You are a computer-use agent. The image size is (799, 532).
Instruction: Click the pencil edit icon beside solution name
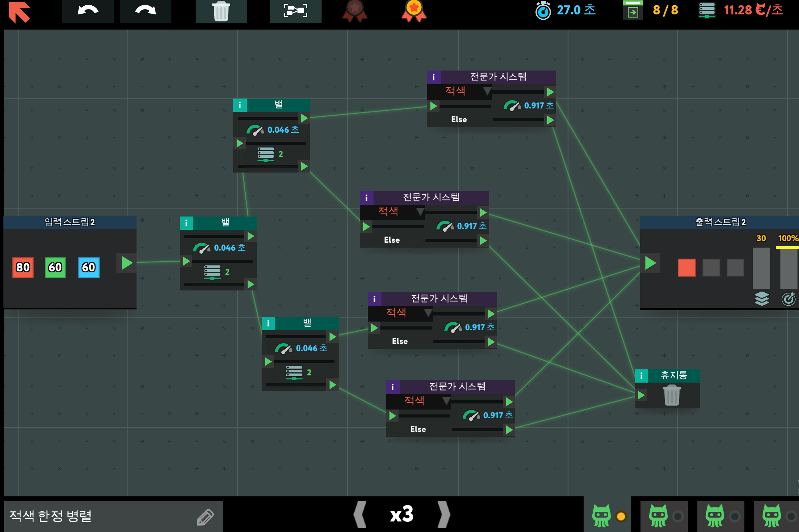click(x=206, y=517)
